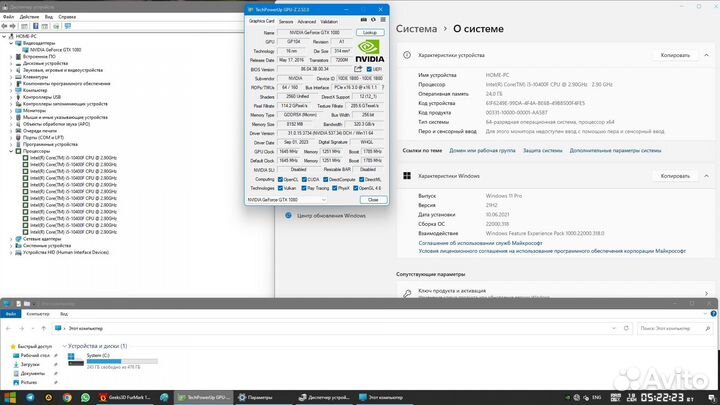Expand Сетевые адаптеры tree node

11,239
